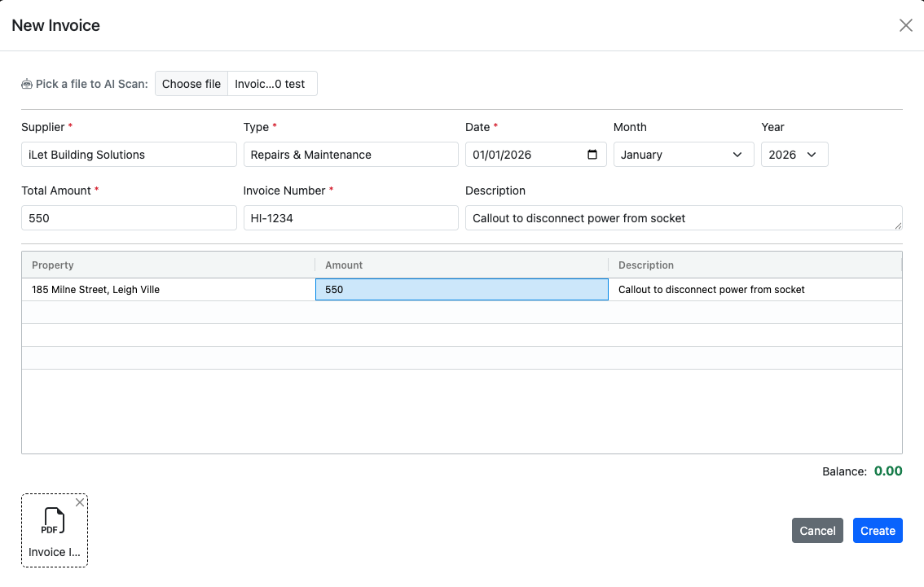This screenshot has width=924, height=587.
Task: Click the PDF document icon in the attachment
Action: click(x=54, y=519)
